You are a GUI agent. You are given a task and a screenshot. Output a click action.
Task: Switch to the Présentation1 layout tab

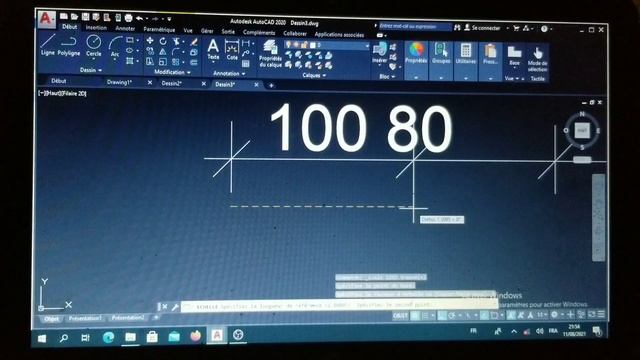click(x=85, y=318)
